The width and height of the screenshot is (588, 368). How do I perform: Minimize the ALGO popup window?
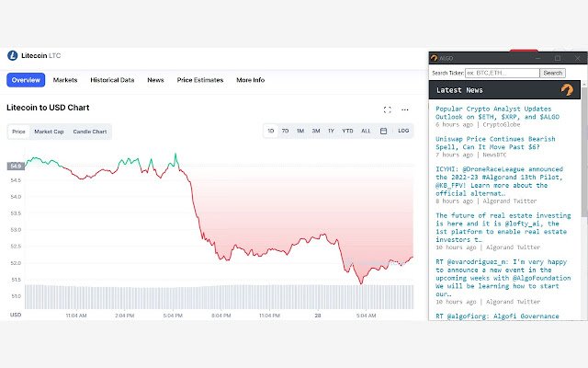point(537,58)
